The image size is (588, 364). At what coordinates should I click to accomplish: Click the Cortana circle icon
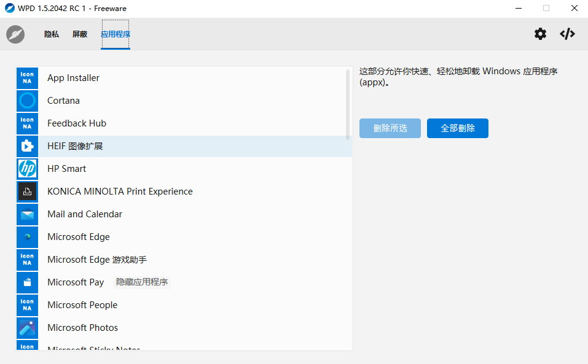click(x=28, y=101)
